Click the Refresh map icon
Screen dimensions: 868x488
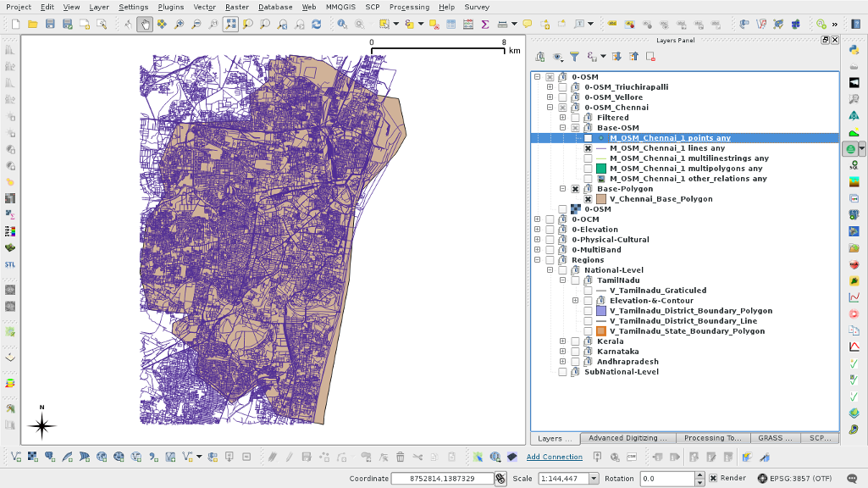(x=316, y=25)
